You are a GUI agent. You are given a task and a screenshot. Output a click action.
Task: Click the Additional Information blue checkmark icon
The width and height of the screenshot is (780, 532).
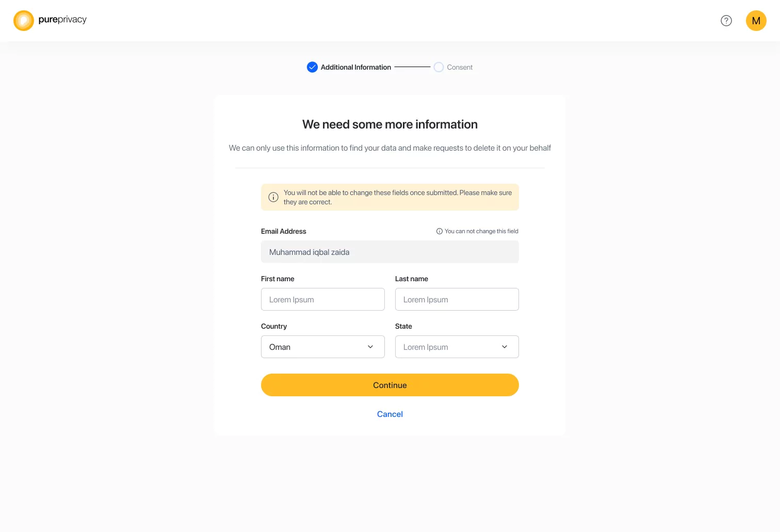(x=312, y=67)
